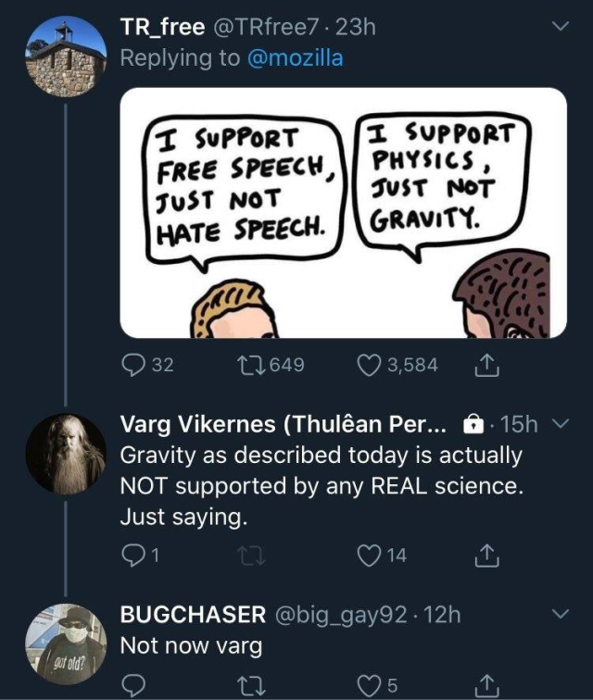The image size is (593, 700).
Task: Reply to BUGCHASER's tweet
Action: coord(134,685)
